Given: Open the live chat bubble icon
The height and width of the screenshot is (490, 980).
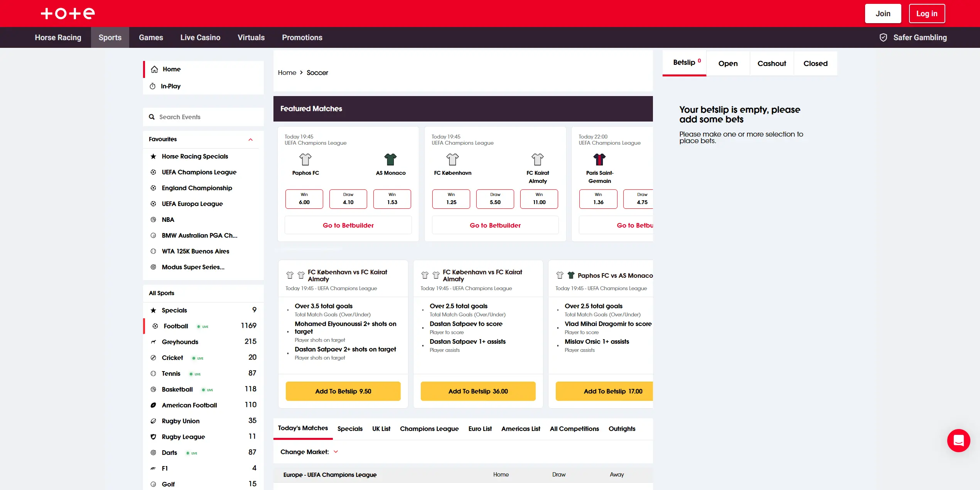Looking at the screenshot, I should click(958, 440).
